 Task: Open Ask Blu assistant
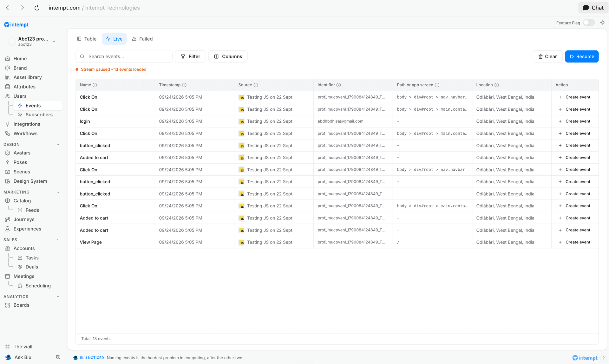[23, 358]
